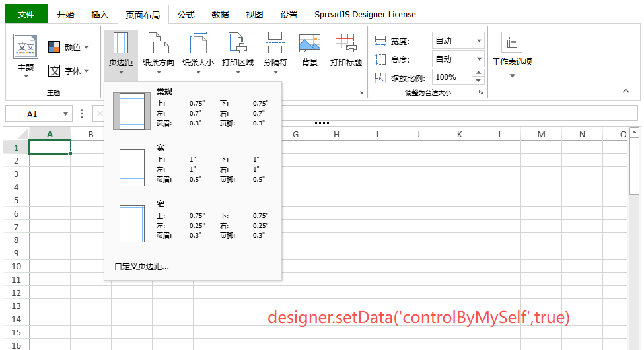Click the 宽度 width icon
644x350 pixels.
point(380,41)
